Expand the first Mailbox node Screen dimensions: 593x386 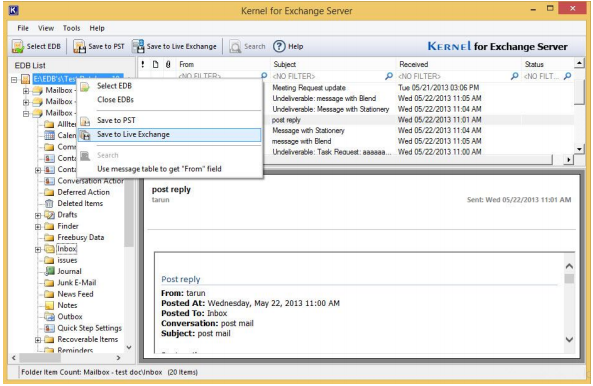coord(26,91)
